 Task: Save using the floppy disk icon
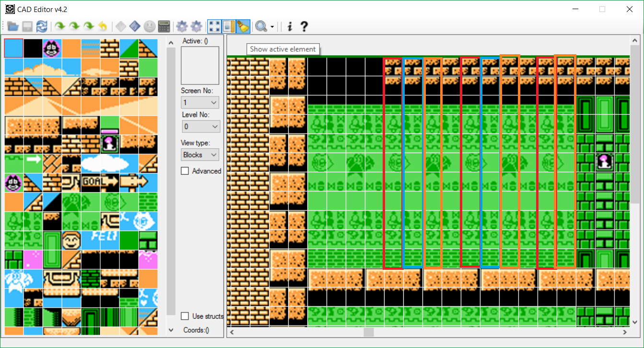[x=27, y=26]
